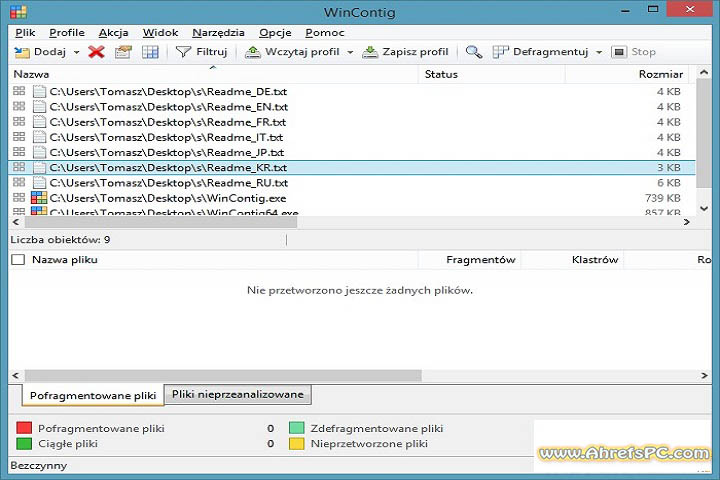
Task: Click grid icon left of Readme_EN.txt
Action: (x=19, y=107)
